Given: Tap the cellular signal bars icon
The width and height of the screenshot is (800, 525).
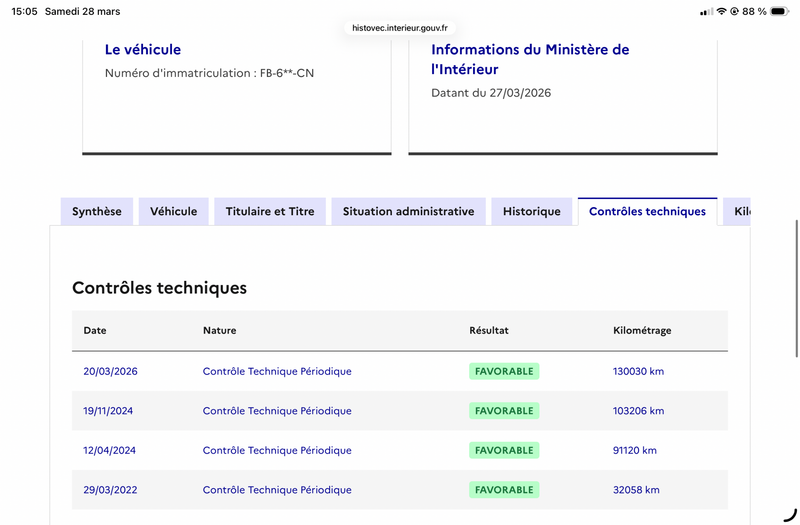Looking at the screenshot, I should point(706,11).
